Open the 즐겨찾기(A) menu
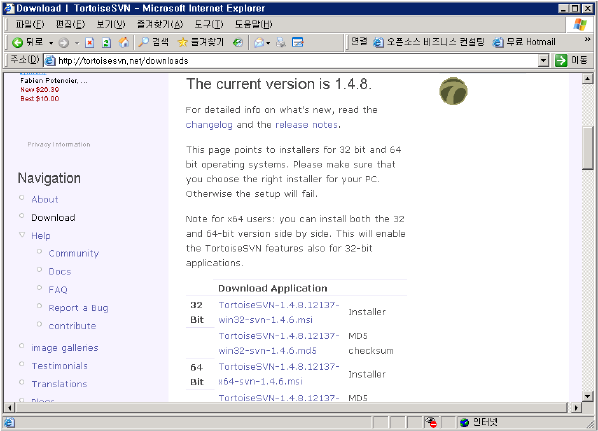The height and width of the screenshot is (431, 598). [x=160, y=24]
